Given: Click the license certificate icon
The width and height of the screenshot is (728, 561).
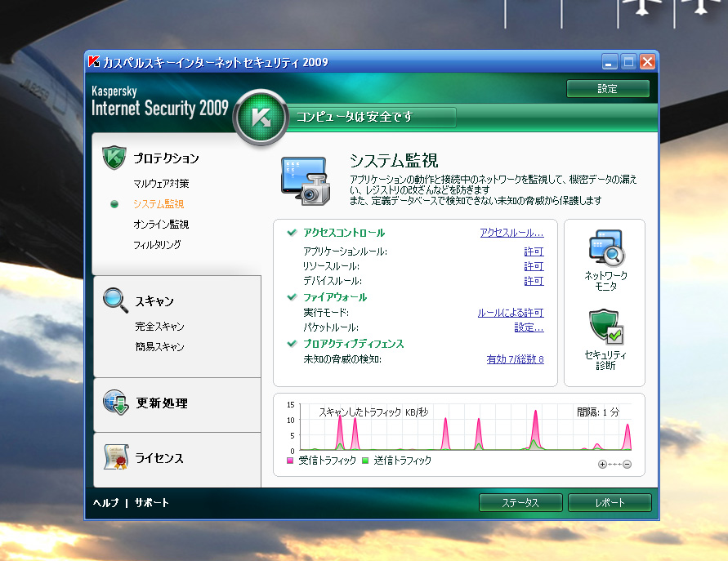Looking at the screenshot, I should (x=115, y=457).
